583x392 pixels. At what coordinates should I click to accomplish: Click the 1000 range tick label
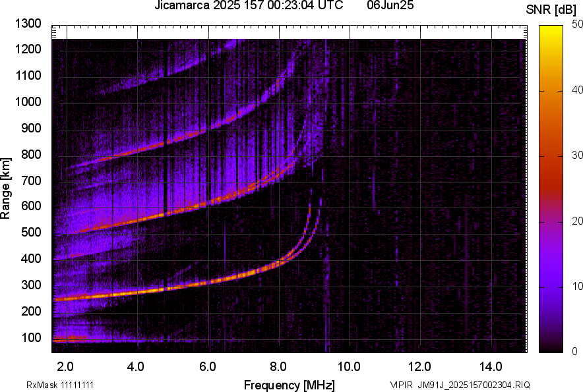coord(28,101)
